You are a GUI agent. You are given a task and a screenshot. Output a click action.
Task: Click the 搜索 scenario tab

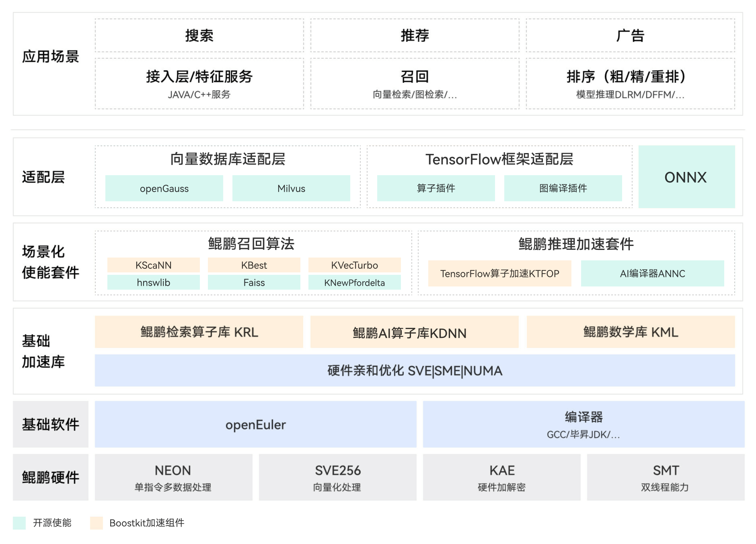pos(199,35)
